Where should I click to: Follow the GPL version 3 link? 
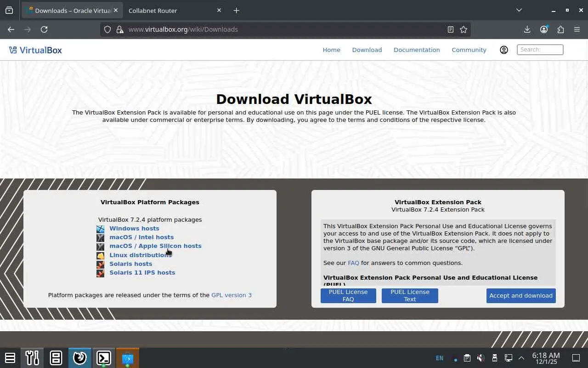[232, 295]
